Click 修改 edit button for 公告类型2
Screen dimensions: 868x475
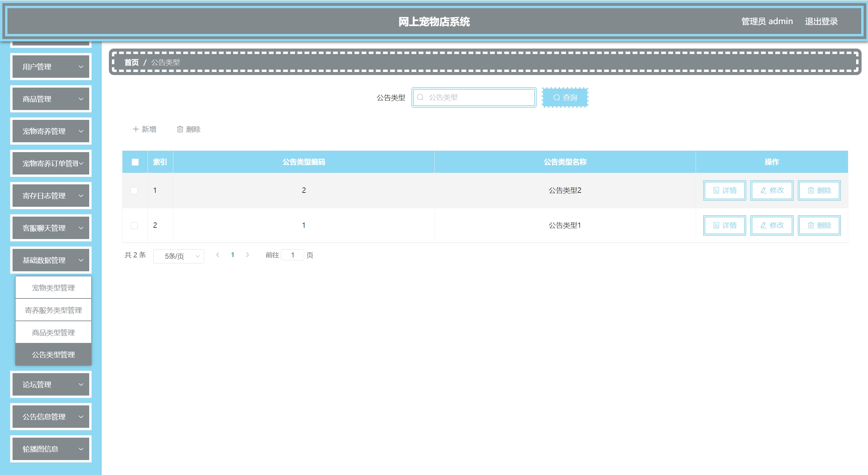tap(772, 190)
